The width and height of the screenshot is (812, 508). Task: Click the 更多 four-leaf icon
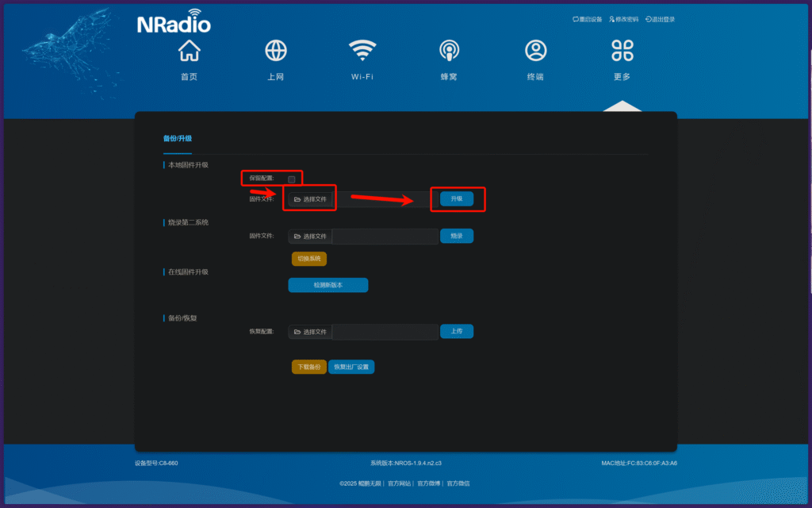pyautogui.click(x=622, y=51)
